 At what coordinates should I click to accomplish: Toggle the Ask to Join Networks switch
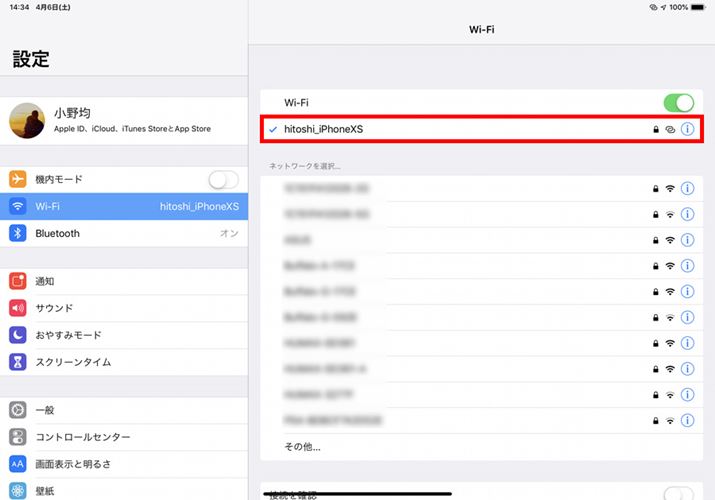tap(678, 492)
